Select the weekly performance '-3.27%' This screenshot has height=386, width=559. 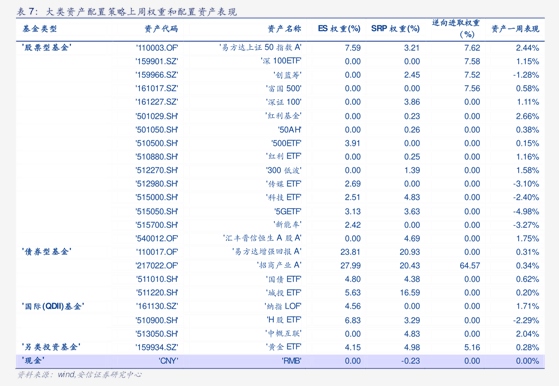[526, 225]
